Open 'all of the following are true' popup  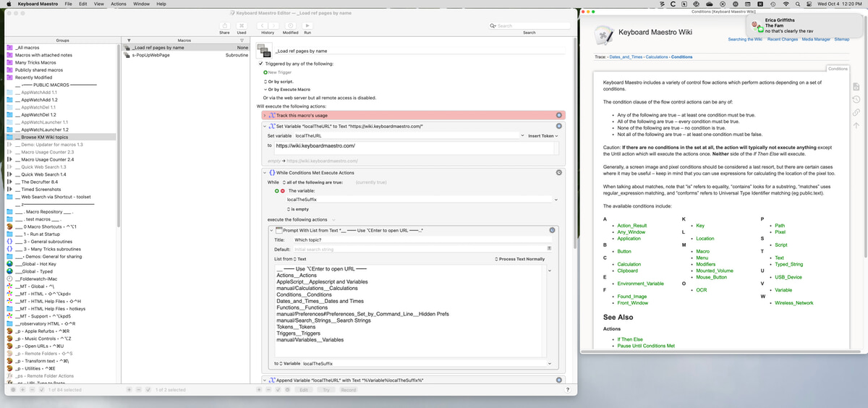coord(312,182)
